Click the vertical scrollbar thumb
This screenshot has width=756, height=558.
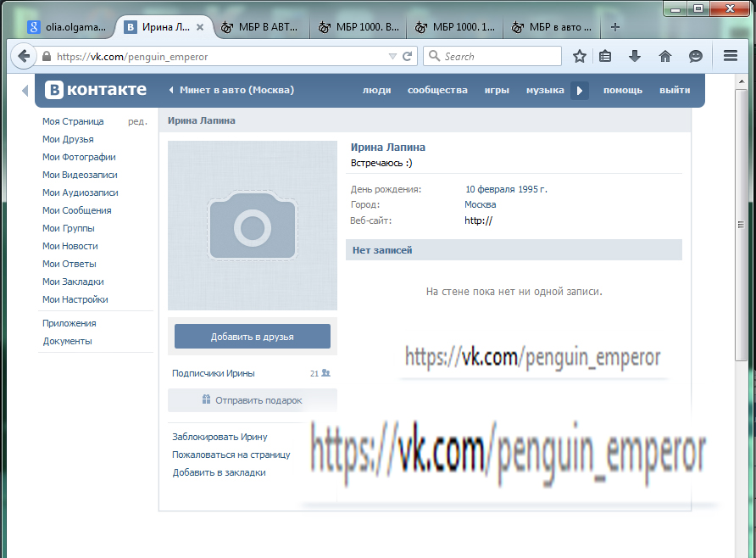coord(741,224)
